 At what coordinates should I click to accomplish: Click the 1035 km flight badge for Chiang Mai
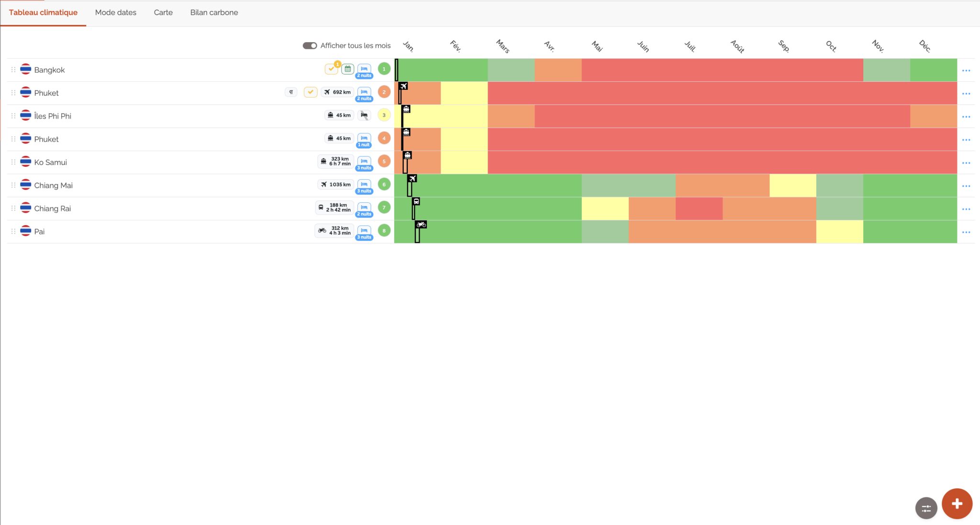point(336,185)
